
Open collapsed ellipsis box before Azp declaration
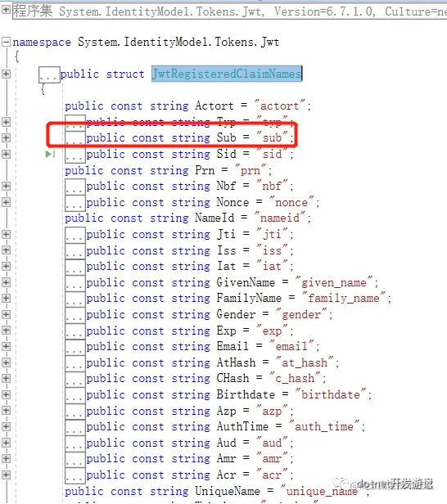click(75, 412)
